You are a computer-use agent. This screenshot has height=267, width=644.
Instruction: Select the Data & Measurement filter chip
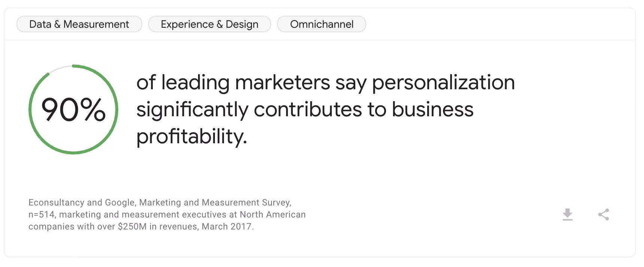[79, 24]
